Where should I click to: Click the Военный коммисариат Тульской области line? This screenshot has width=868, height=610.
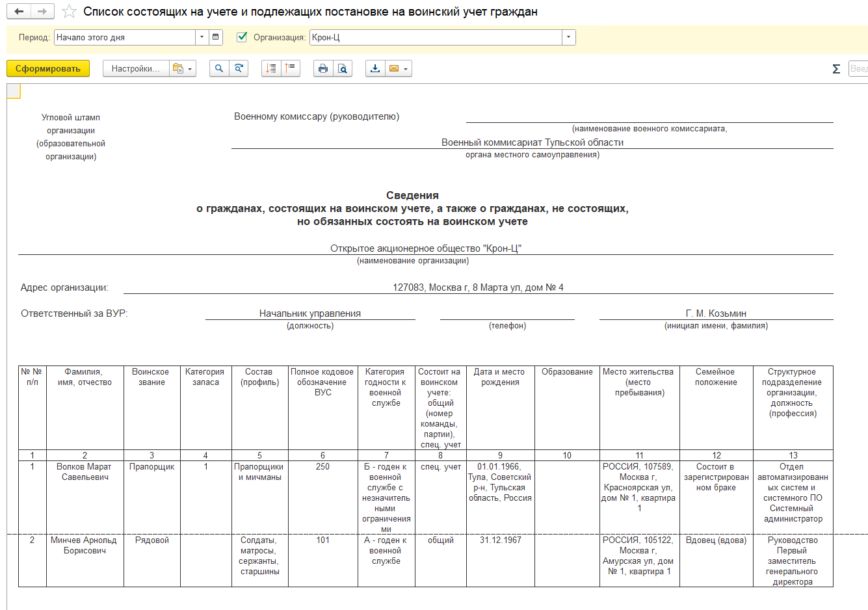click(x=533, y=142)
